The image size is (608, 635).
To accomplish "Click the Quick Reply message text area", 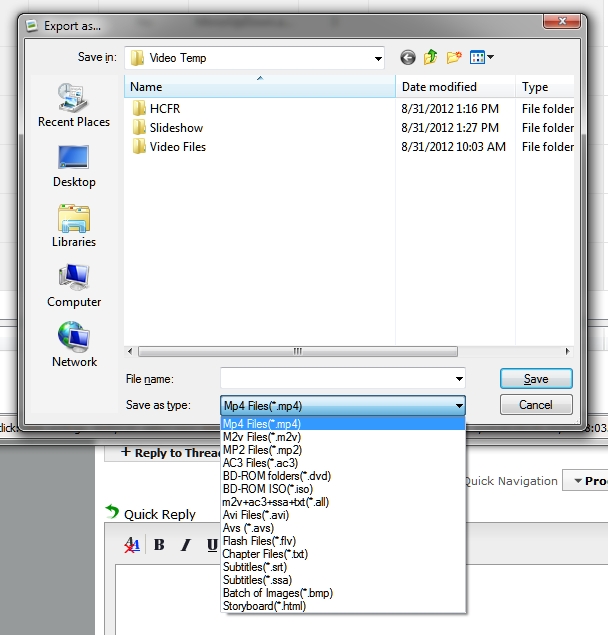I will coord(361,599).
